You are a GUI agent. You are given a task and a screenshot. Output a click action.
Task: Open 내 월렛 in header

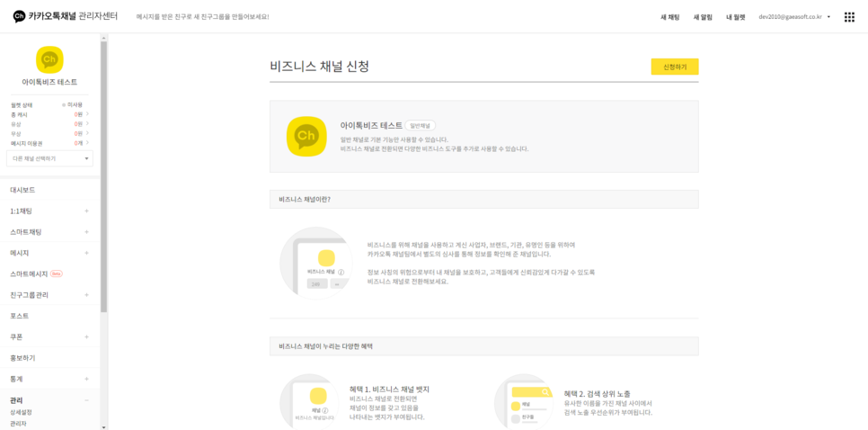(736, 17)
